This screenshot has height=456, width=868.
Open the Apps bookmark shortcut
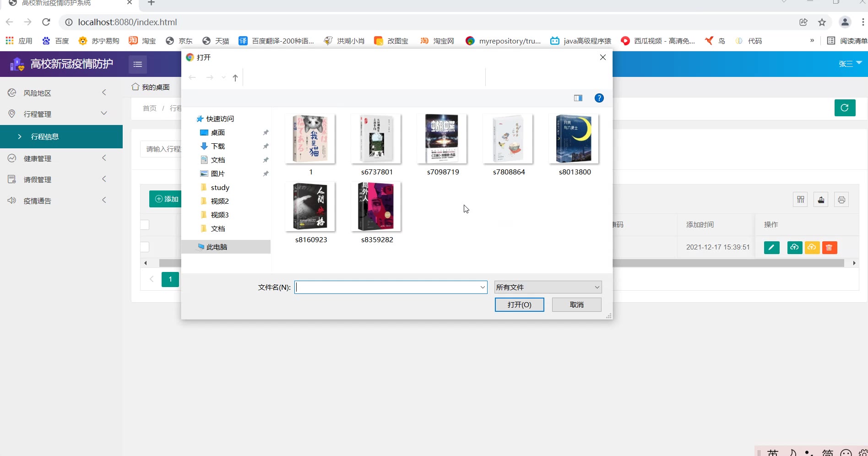(x=19, y=41)
